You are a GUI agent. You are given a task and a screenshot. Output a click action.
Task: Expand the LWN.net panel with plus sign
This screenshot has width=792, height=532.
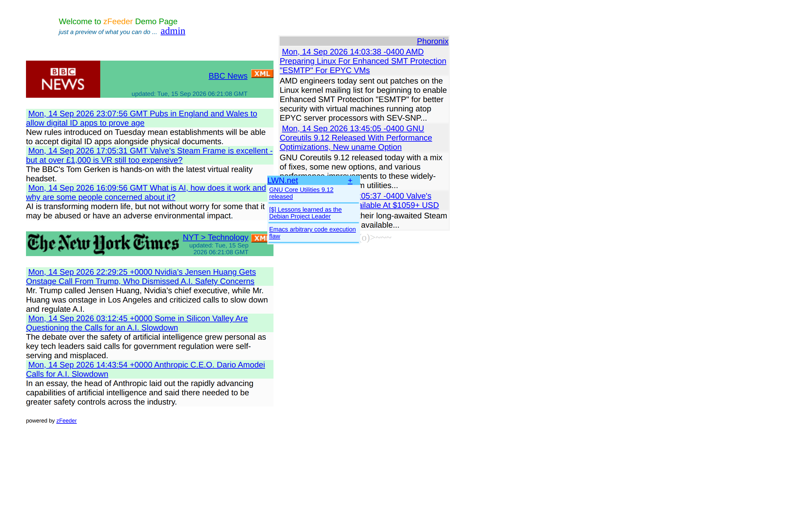click(x=350, y=181)
